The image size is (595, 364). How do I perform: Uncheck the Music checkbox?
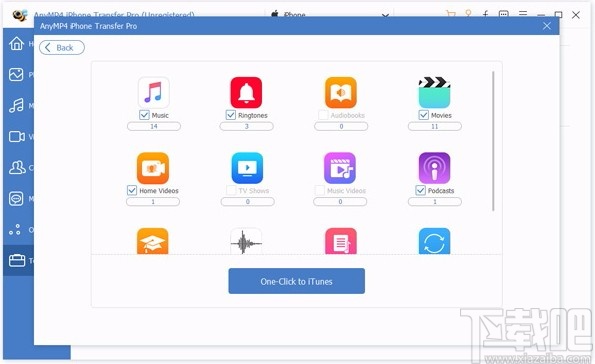[x=144, y=115]
